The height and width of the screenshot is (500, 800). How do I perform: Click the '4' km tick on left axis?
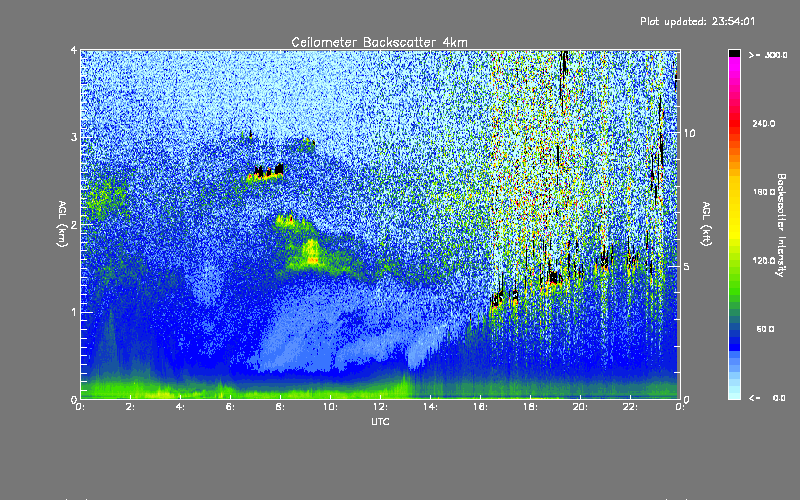(x=74, y=51)
